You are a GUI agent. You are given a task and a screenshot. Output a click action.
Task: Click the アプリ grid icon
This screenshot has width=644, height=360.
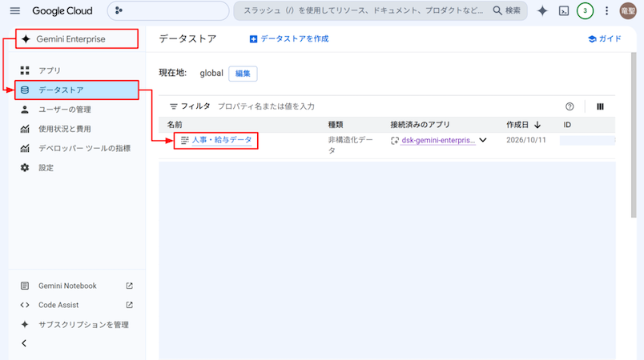tap(25, 70)
